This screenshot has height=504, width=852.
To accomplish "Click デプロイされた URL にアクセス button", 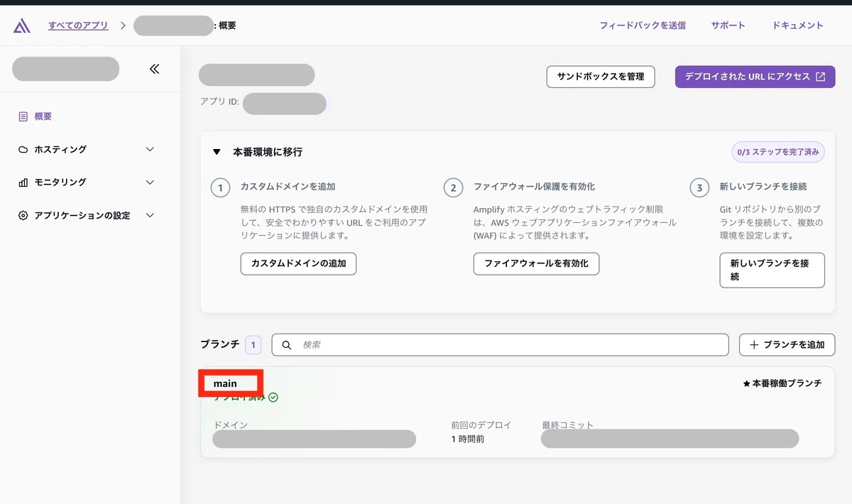I will [x=755, y=77].
